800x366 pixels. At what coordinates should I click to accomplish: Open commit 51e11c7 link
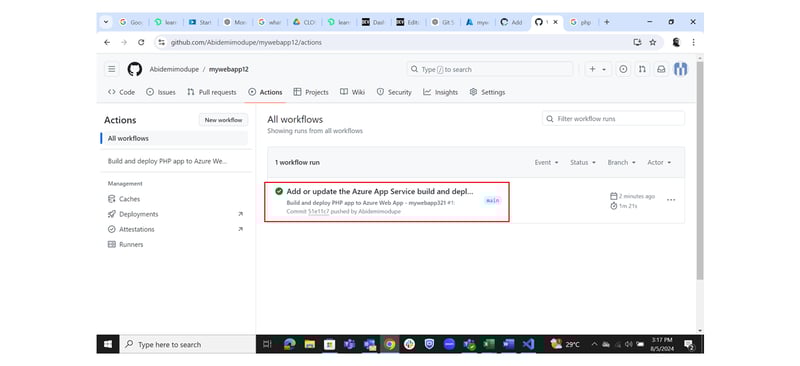[x=318, y=211]
